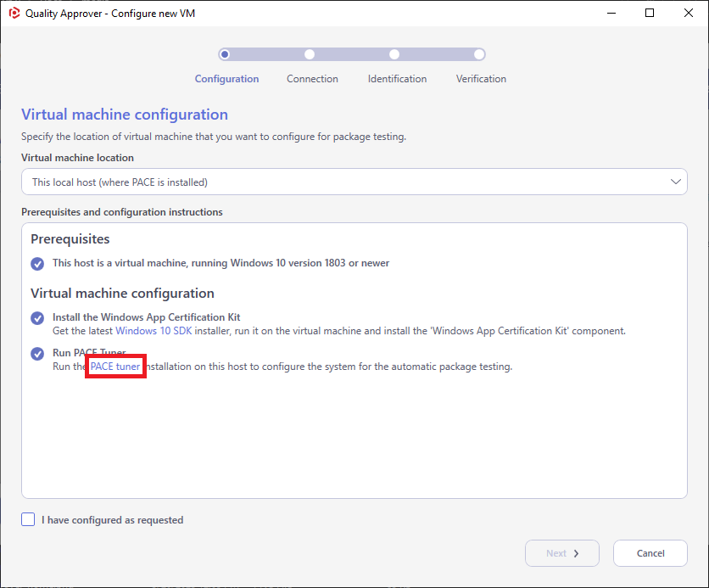Close the Configure new VM window

tap(688, 13)
